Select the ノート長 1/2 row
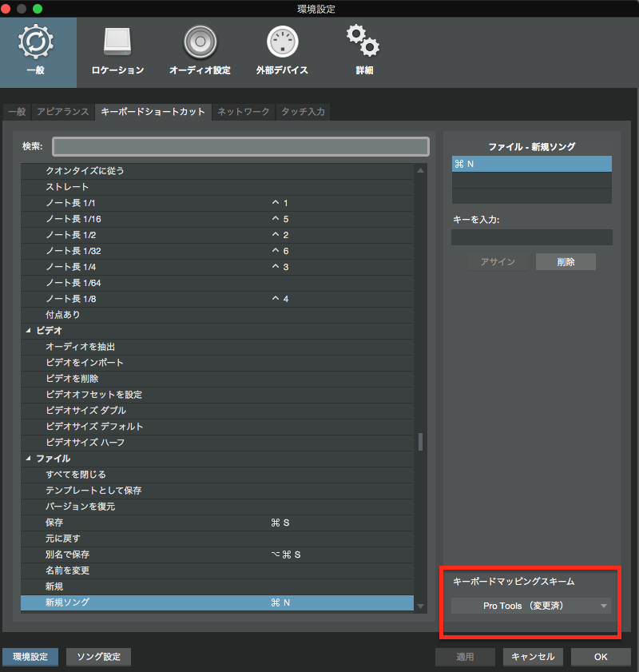Screen dimensions: 639x672 [217, 235]
